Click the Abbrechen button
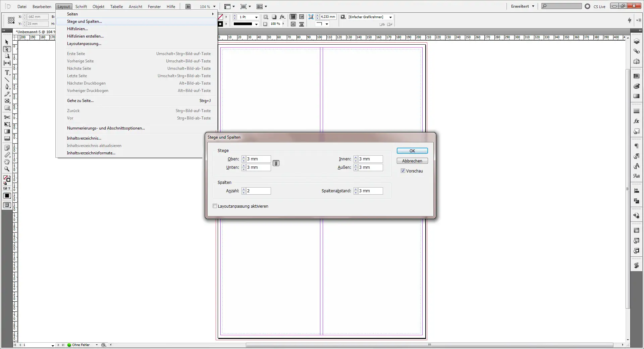The height and width of the screenshot is (349, 644). pyautogui.click(x=412, y=161)
